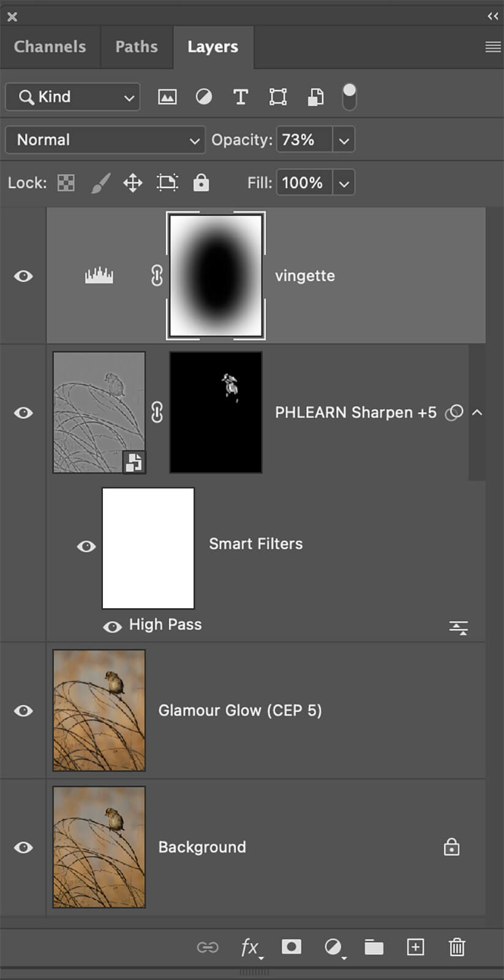This screenshot has width=504, height=980.
Task: Switch to the Paths tab
Action: [x=137, y=47]
